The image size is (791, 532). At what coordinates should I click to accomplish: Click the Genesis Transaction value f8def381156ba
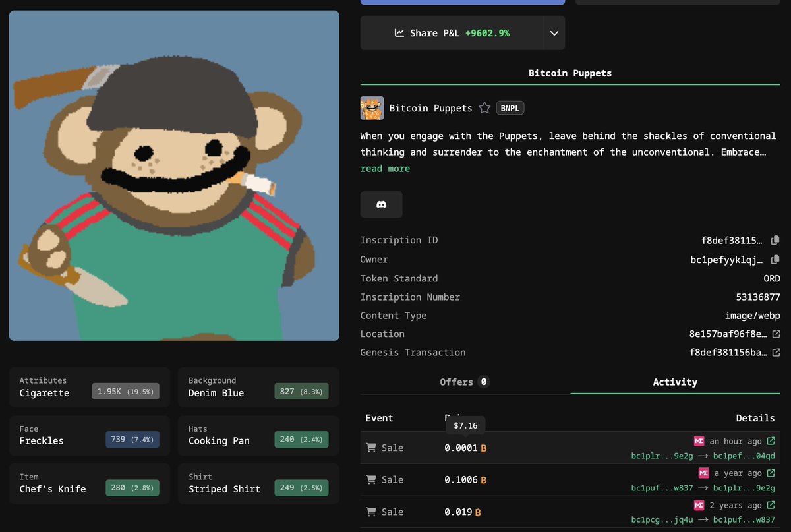[728, 353]
